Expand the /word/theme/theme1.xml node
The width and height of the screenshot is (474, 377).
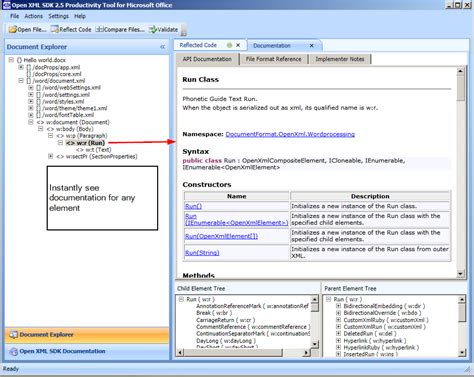31,108
